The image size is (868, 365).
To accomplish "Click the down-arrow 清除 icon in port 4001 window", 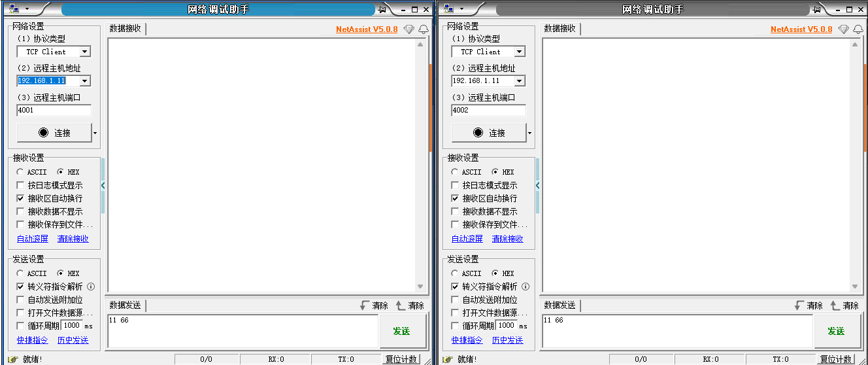I will click(364, 305).
